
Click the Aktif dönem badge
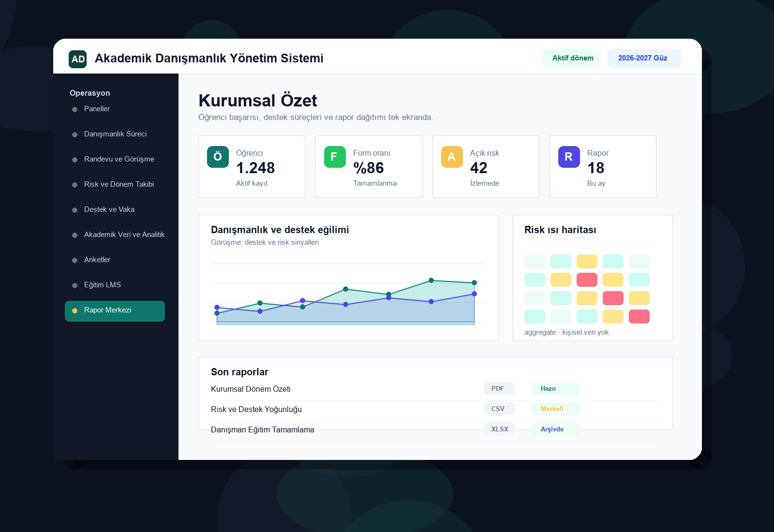coord(571,58)
